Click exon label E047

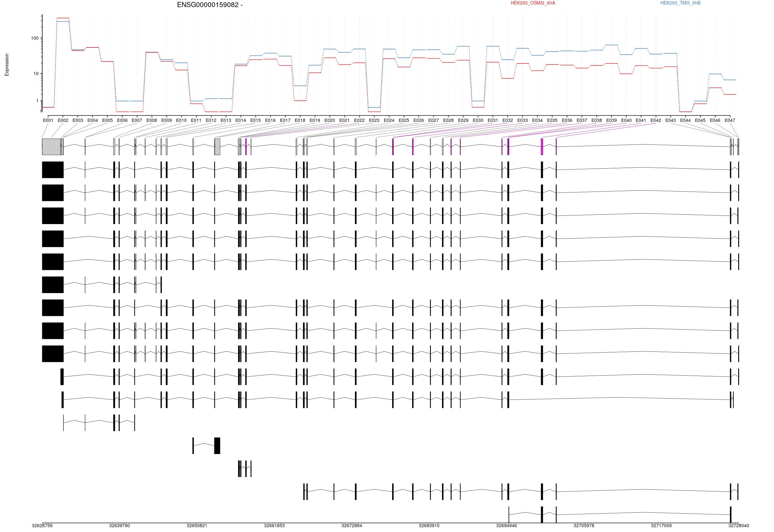(x=730, y=120)
